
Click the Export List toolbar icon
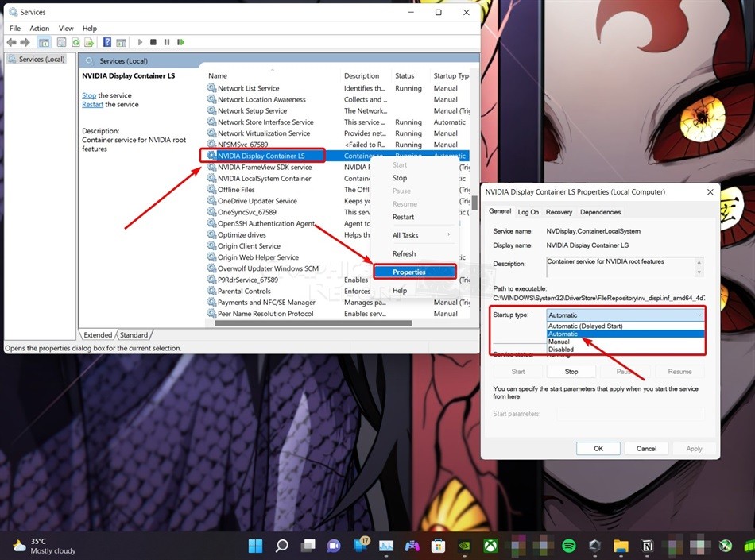click(x=89, y=42)
